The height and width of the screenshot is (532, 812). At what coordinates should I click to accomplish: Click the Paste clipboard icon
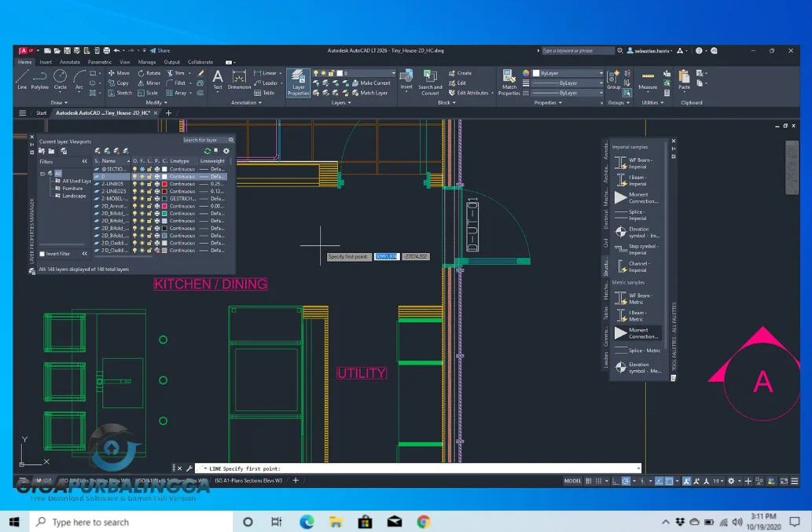pyautogui.click(x=684, y=80)
